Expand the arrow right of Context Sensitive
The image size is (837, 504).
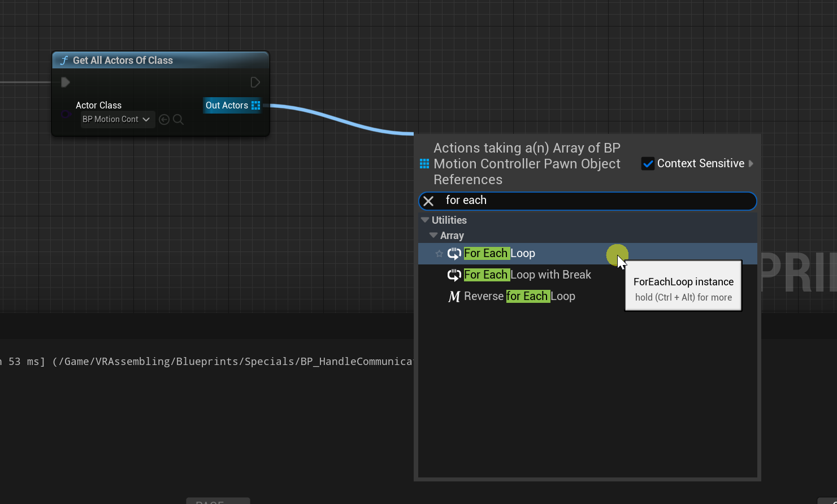751,164
